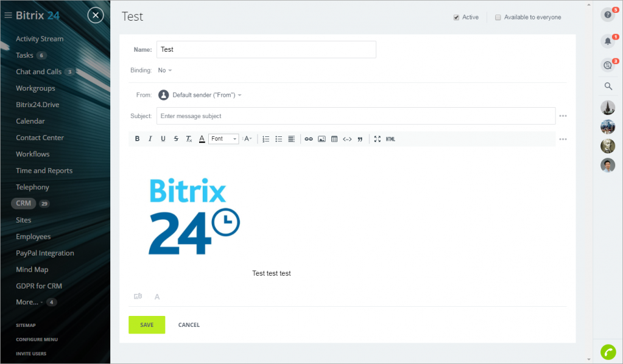Insert a code block
This screenshot has width=623, height=364.
(347, 139)
